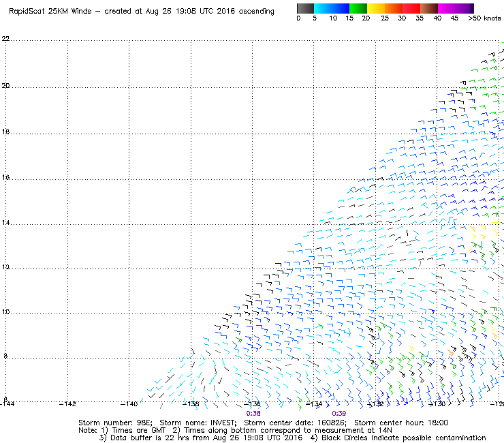Click the note 'Times are GMT'

tap(138, 431)
